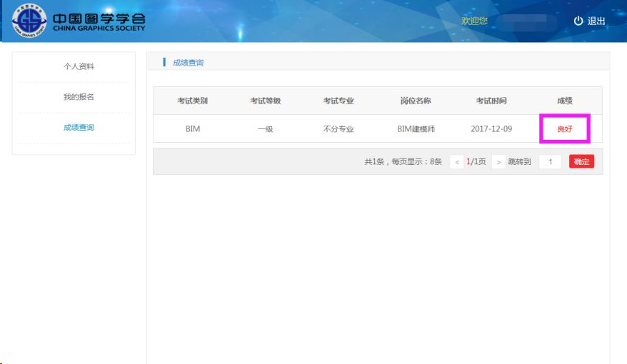Click the 考试类别 column header

click(193, 101)
